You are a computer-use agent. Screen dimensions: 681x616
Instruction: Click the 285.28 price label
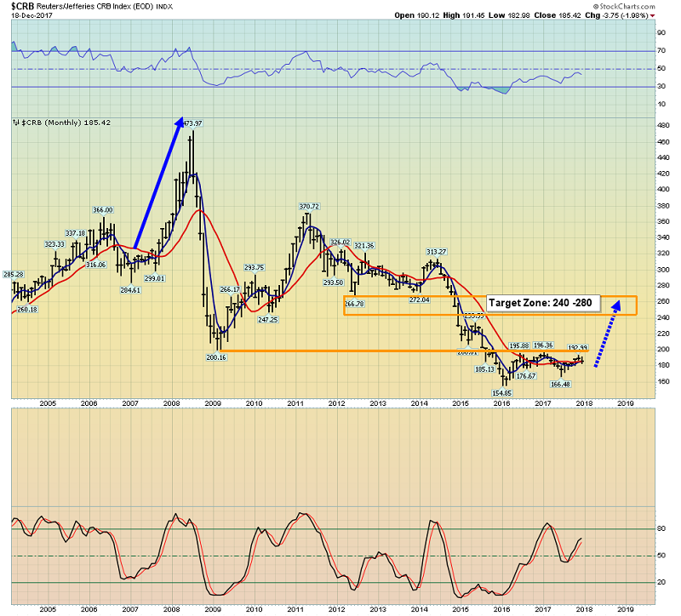[x=14, y=274]
